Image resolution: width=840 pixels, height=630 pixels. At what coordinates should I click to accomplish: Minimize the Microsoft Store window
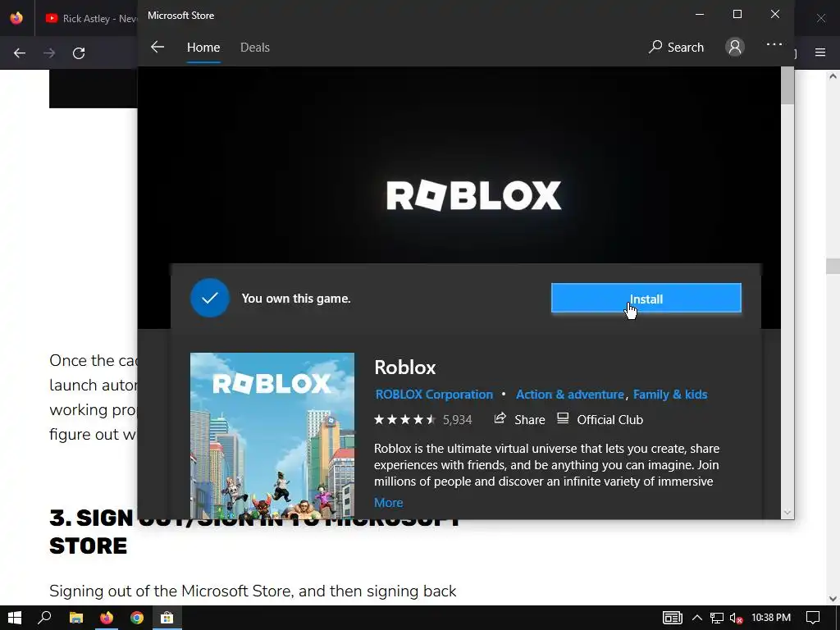[x=700, y=15]
